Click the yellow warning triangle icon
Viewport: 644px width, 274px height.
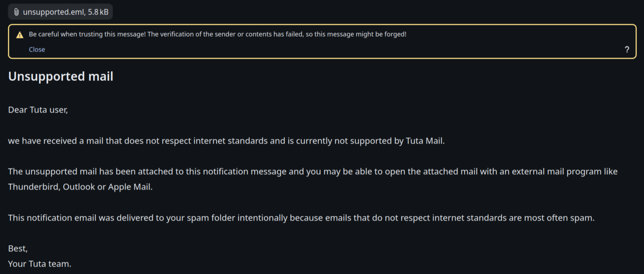pos(20,35)
